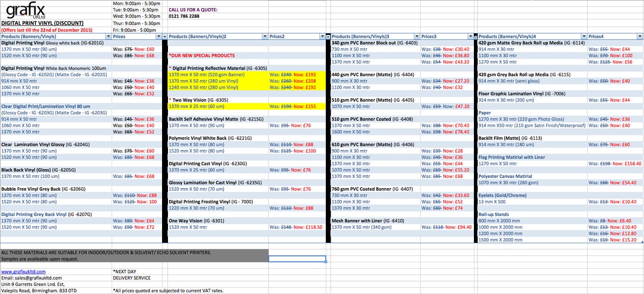The height and width of the screenshot is (294, 644).
Task: Expand filter for Products (Banners/Vinyls)3 column
Action: pyautogui.click(x=416, y=37)
